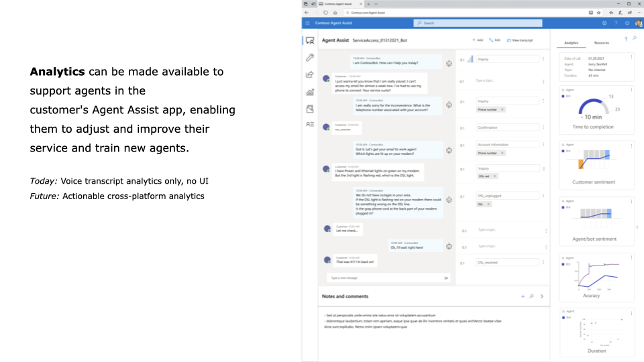Open View transcript
The height and width of the screenshot is (362, 644).
(x=519, y=40)
